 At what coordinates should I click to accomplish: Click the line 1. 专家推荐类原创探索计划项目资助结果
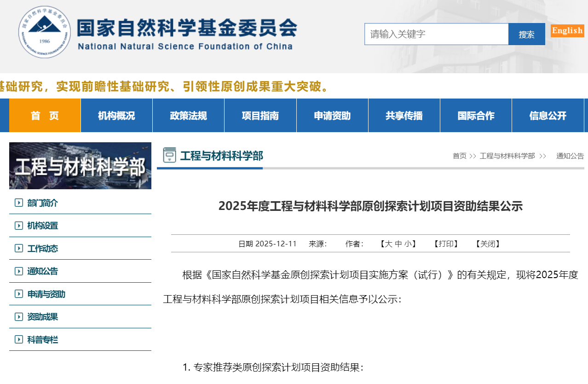click(x=273, y=367)
